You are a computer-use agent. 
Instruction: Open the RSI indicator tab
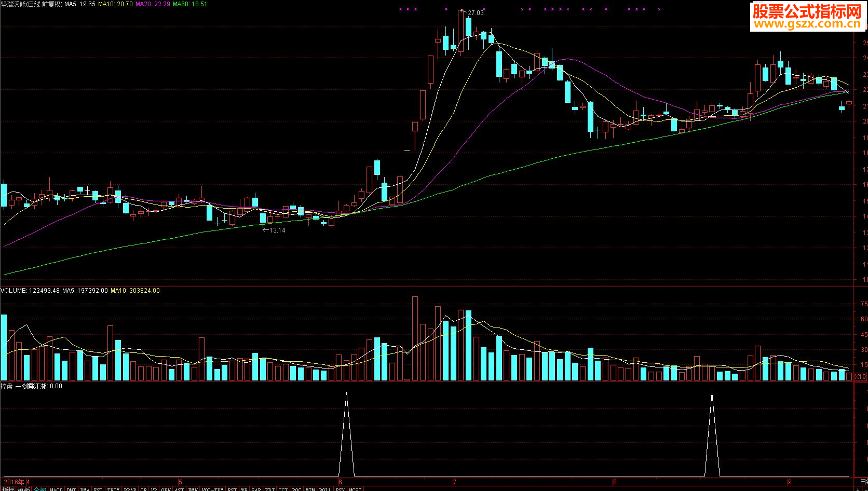(232, 489)
